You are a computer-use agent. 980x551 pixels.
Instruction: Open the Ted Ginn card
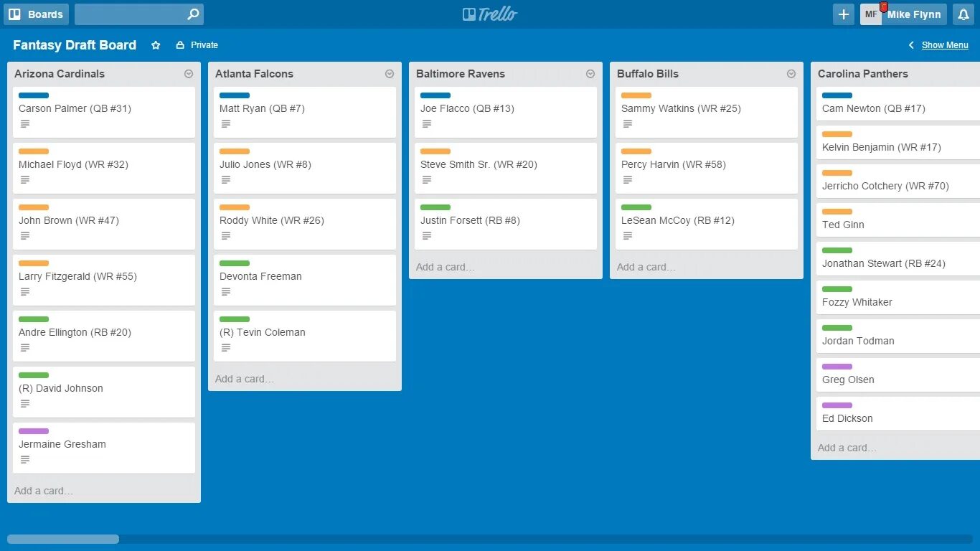898,220
